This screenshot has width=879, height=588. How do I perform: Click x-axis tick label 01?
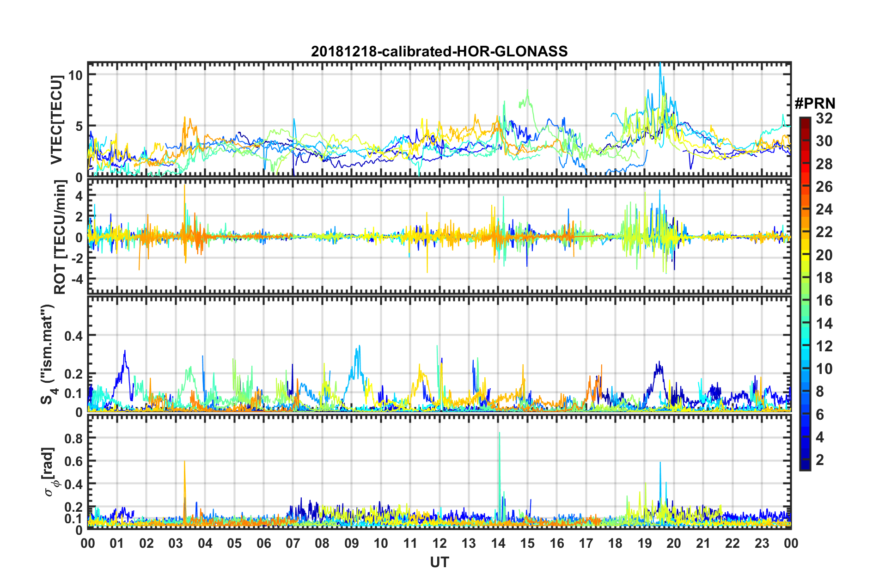point(117,543)
